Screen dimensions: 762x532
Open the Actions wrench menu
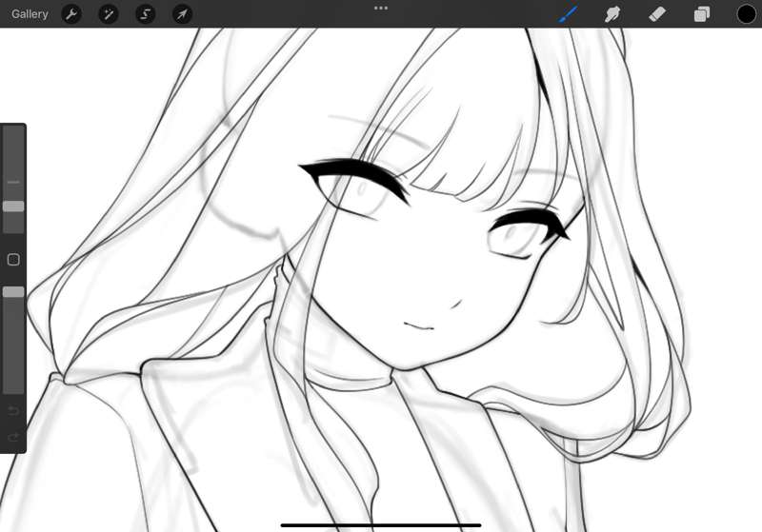click(71, 14)
